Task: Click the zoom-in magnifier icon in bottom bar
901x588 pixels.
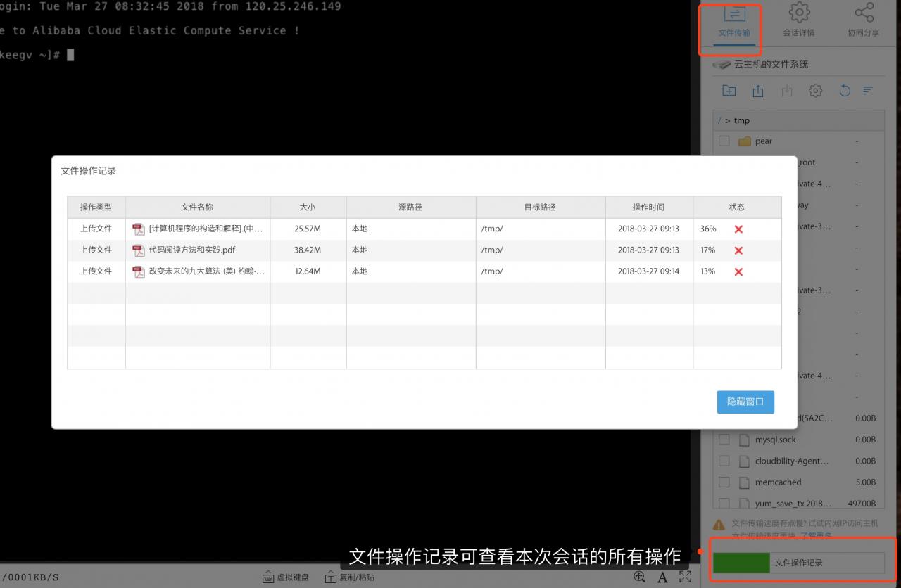Action: coord(640,577)
